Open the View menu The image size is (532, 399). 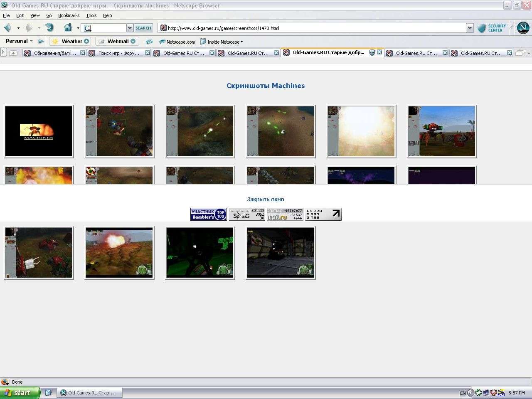pos(35,15)
